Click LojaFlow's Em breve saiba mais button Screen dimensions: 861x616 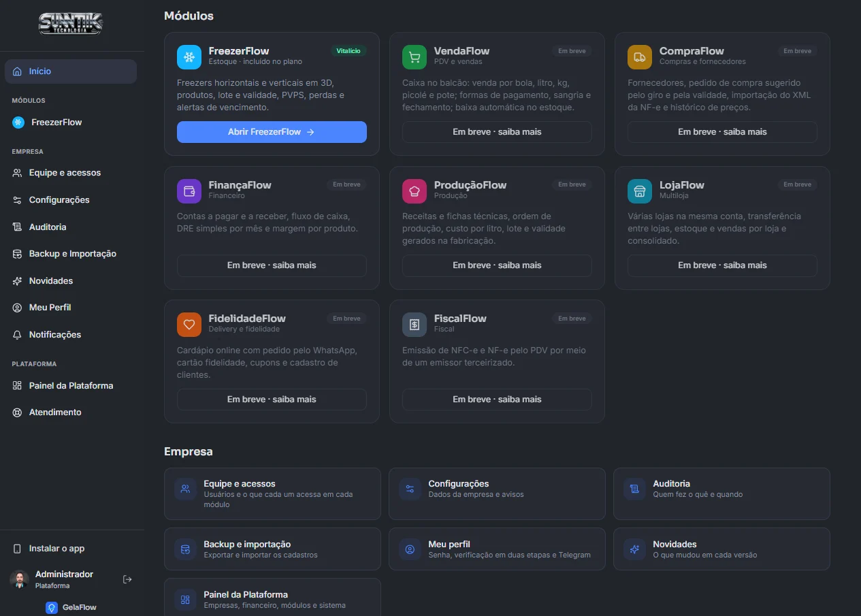(x=722, y=265)
